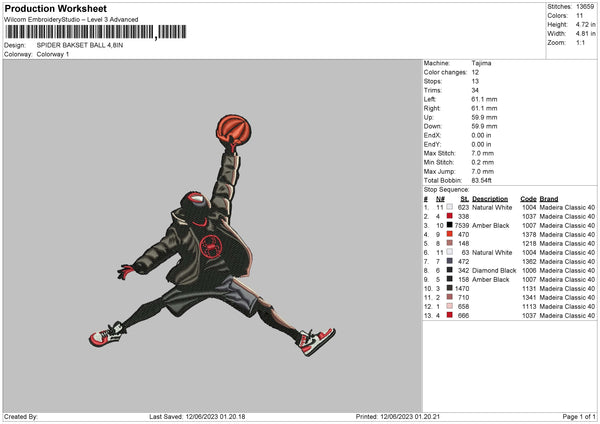Click the 'Last Saved: 12/06/2023 01.20.18' footer
The height and width of the screenshot is (424, 600).
click(197, 416)
